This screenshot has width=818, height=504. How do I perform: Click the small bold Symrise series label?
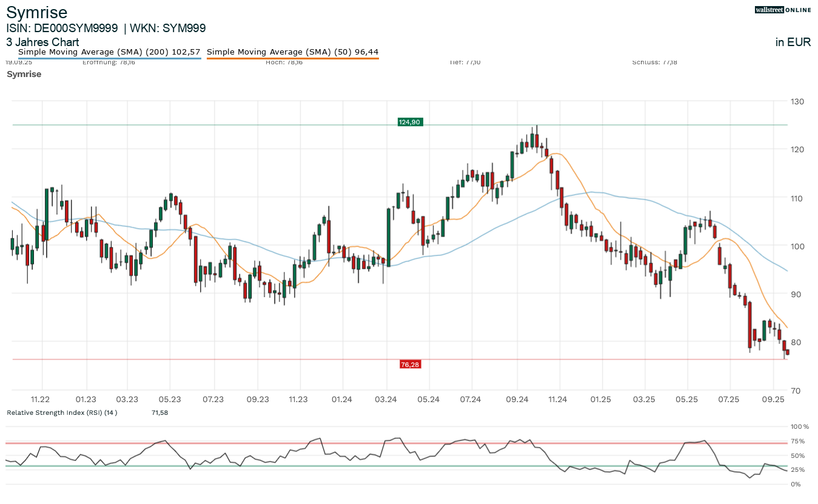pos(24,74)
